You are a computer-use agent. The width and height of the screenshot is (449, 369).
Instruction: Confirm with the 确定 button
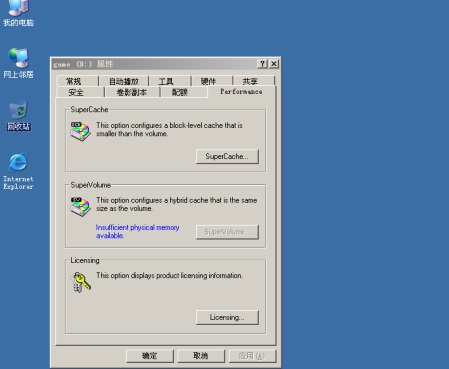[x=150, y=356]
